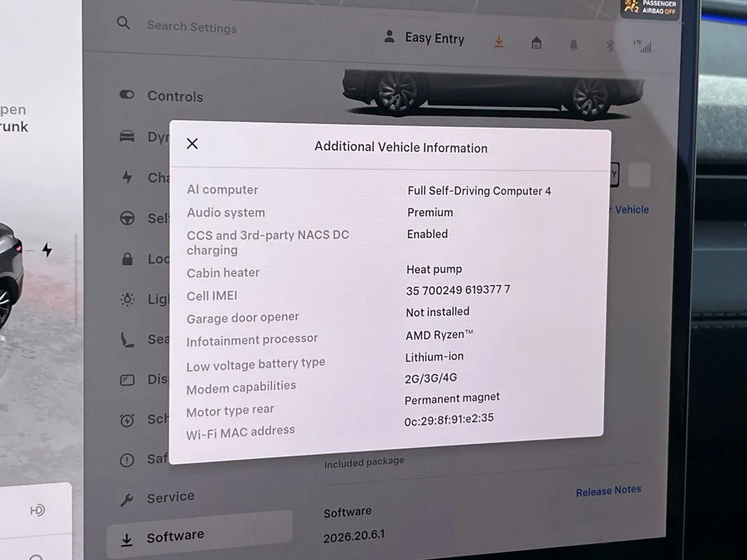Tap the LTE signal strength icon
This screenshot has height=560, width=747.
point(643,46)
